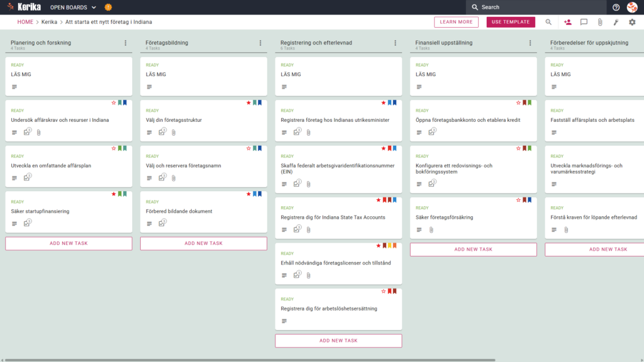Open checklist icon on Erhåll nödvändiga företagslicenser card
Screen dimensions: 644x362
(x=297, y=275)
